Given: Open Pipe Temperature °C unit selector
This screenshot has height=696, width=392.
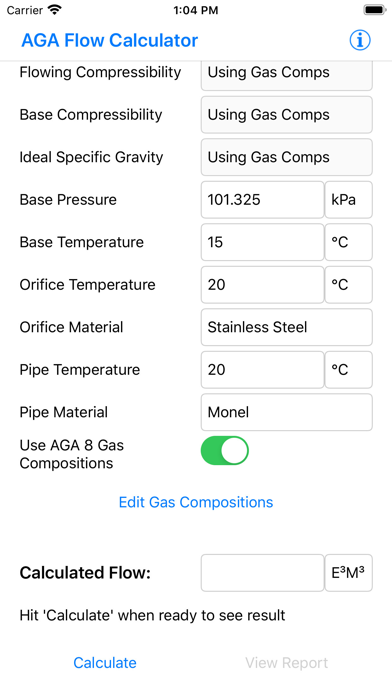Looking at the screenshot, I should (x=348, y=370).
